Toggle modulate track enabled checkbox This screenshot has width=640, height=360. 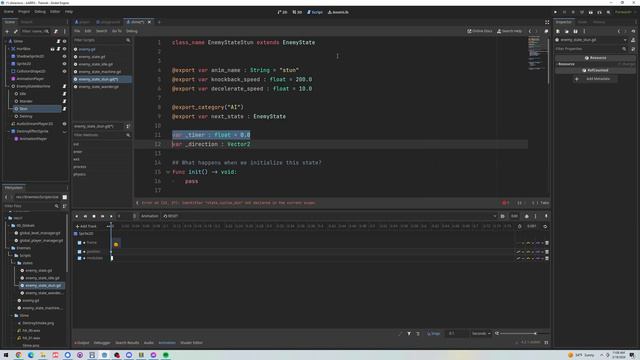point(79,258)
